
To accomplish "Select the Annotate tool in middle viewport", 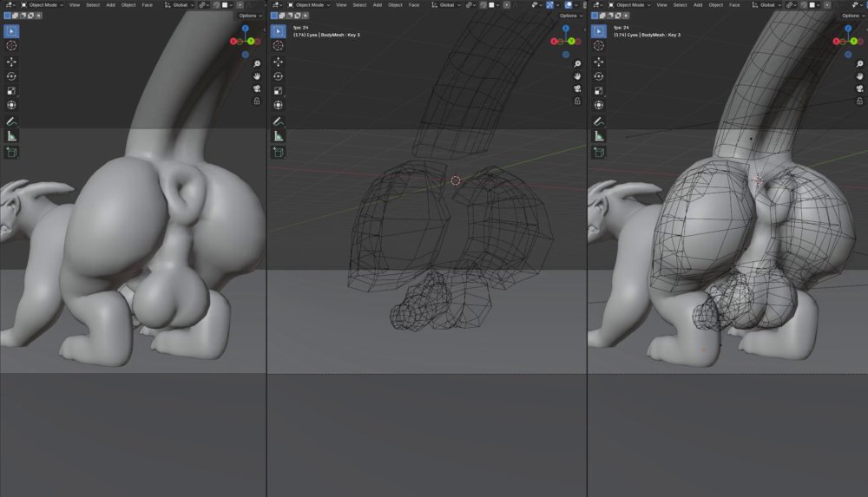I will pyautogui.click(x=278, y=121).
